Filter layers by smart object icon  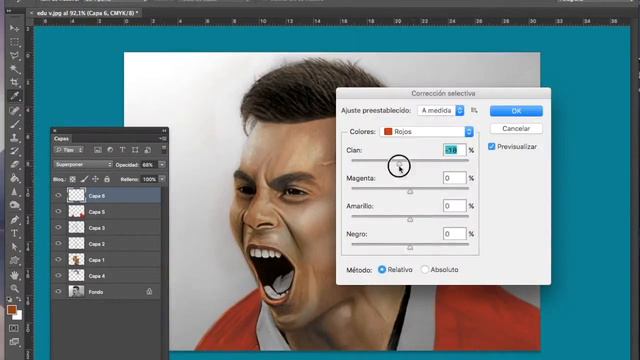148,150
